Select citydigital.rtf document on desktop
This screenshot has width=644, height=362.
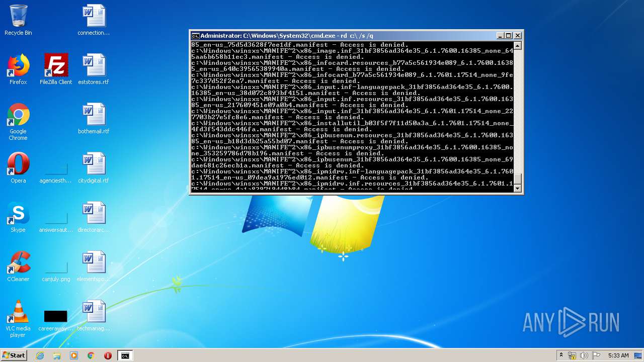(94, 168)
